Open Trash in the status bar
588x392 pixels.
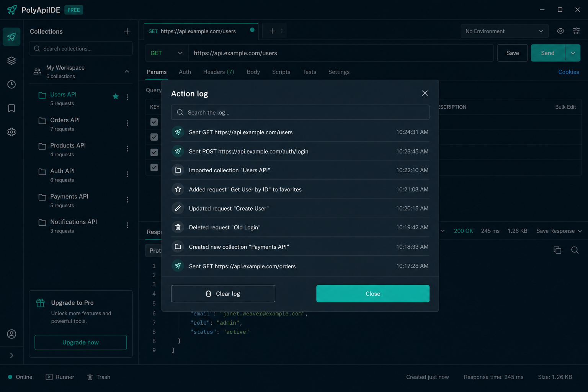(x=99, y=377)
